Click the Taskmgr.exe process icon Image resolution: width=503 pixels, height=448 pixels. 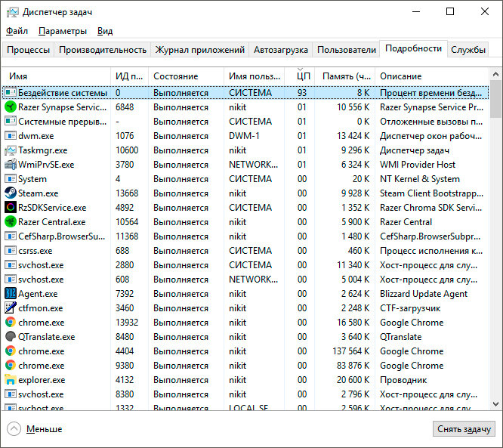click(x=11, y=150)
